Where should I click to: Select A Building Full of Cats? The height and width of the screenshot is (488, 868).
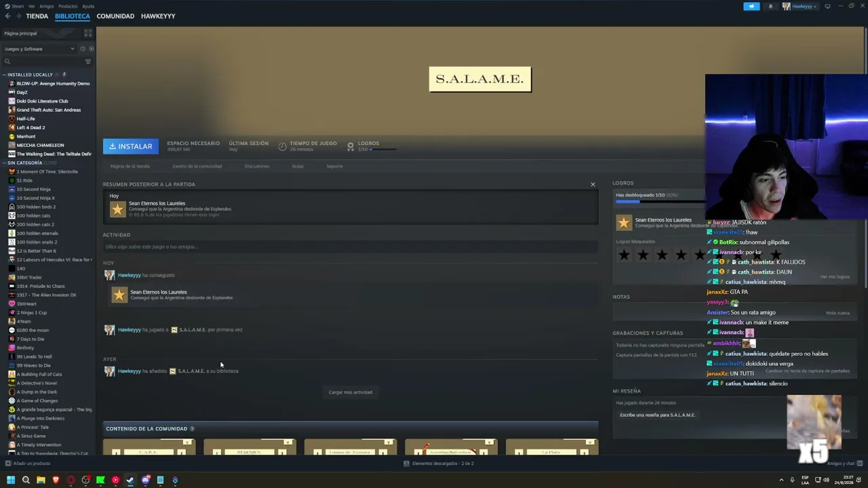click(39, 374)
